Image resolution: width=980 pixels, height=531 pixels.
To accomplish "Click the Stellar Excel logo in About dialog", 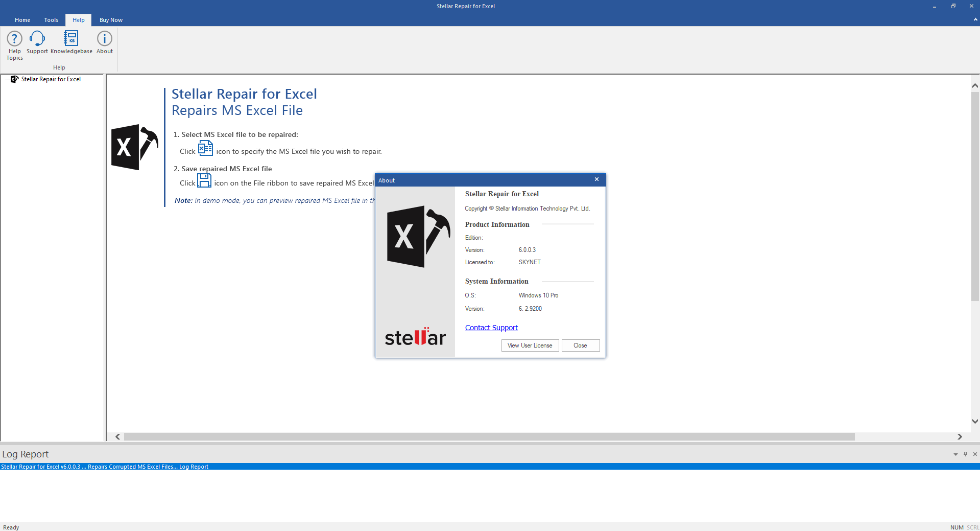I will (x=418, y=237).
